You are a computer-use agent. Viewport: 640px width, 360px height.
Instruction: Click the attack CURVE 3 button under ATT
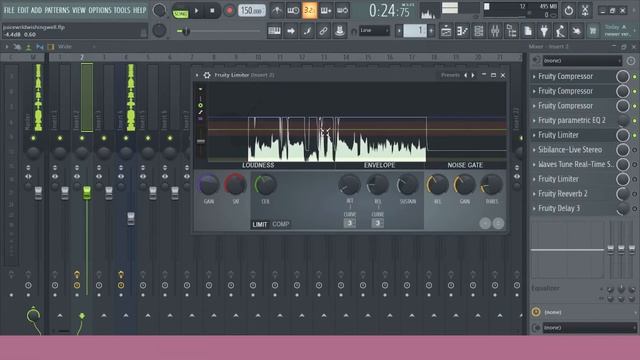[350, 223]
